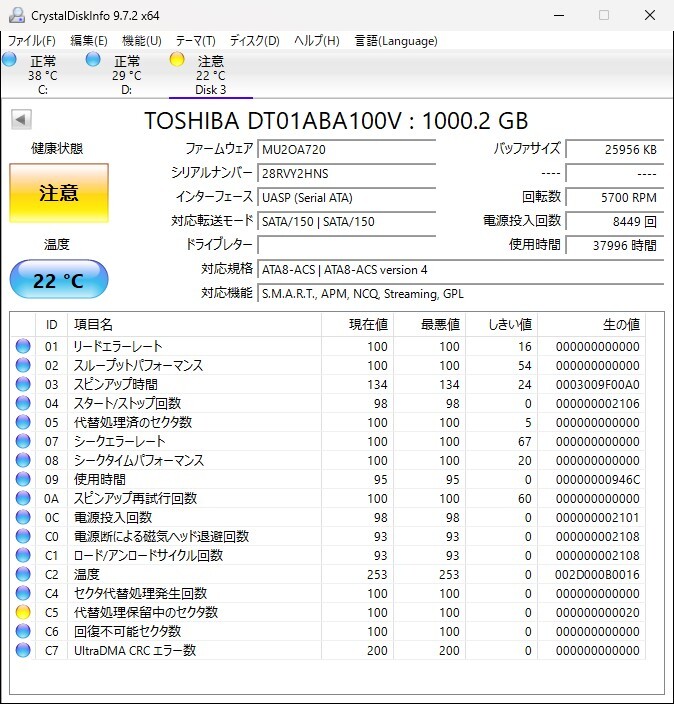The image size is (674, 704).
Task: Click the transfer mode field SATA/150
Action: (x=346, y=221)
